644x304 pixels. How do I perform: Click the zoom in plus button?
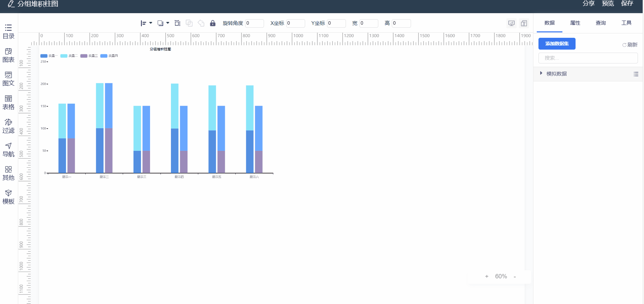(487, 276)
